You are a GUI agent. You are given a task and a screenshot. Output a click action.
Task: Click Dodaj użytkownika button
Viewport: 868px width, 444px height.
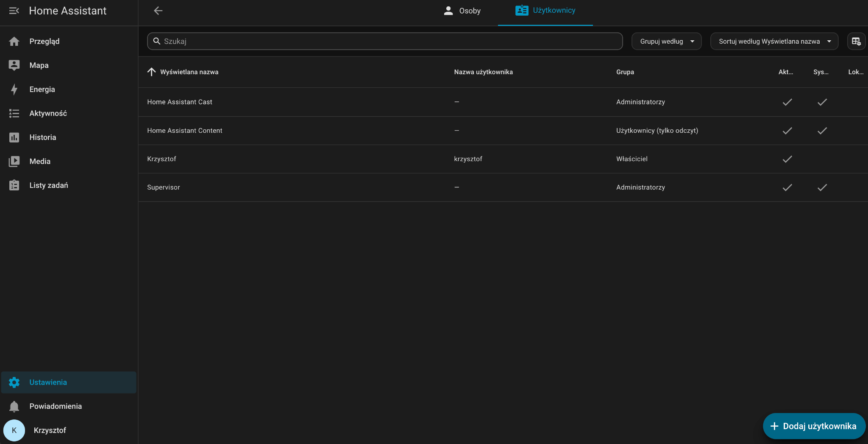pyautogui.click(x=814, y=426)
